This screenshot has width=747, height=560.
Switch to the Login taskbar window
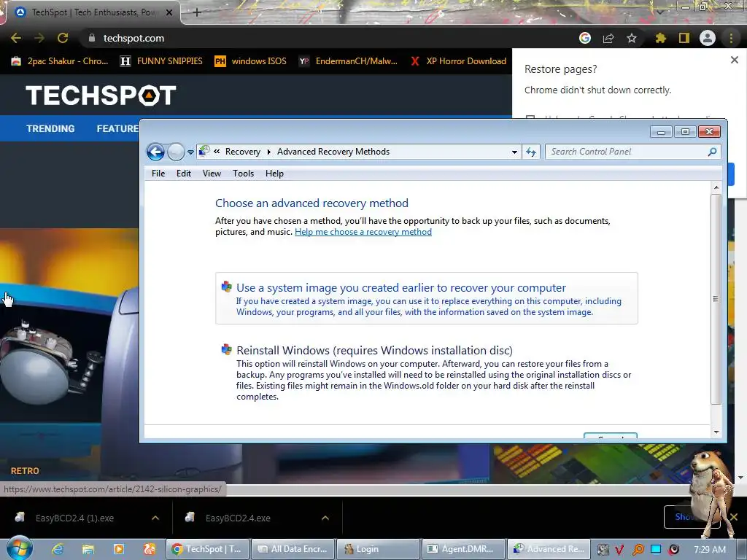pos(379,549)
